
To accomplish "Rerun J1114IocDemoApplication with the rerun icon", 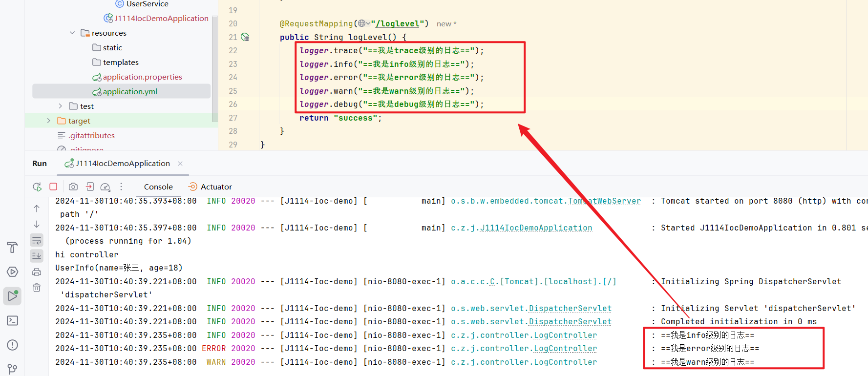I will 37,187.
